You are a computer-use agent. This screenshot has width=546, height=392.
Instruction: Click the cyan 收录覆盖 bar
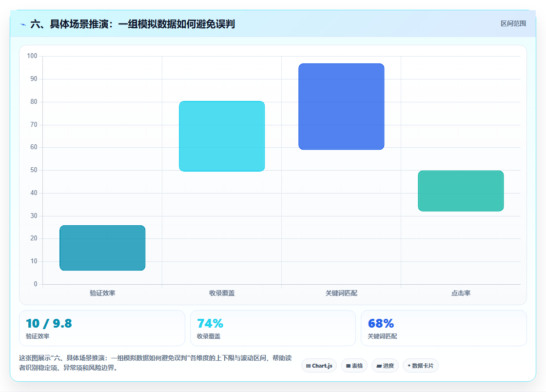click(222, 136)
